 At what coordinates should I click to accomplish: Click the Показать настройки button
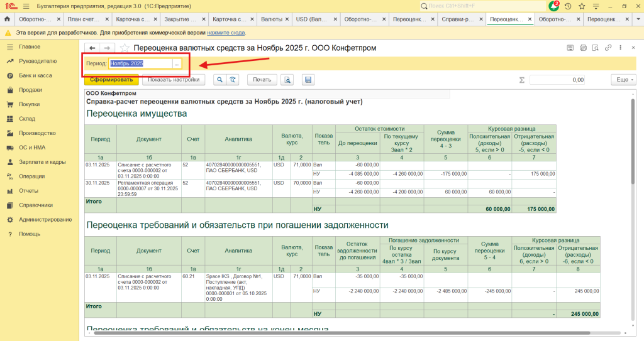coord(174,80)
